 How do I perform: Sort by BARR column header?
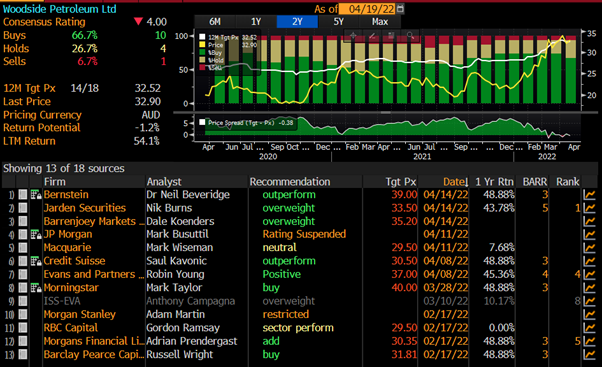tap(535, 182)
